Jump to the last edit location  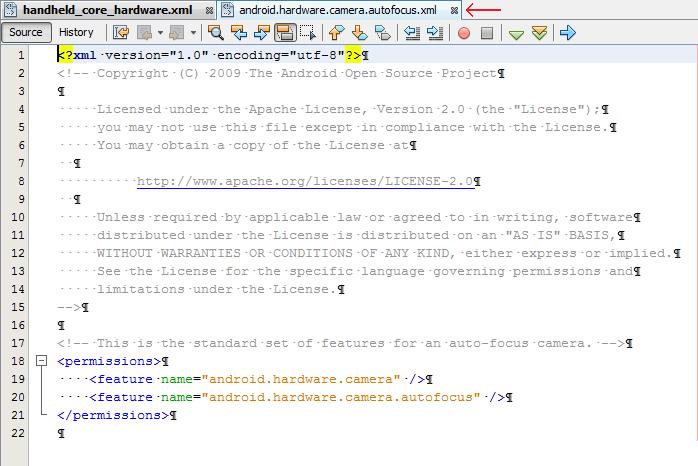pos(121,33)
